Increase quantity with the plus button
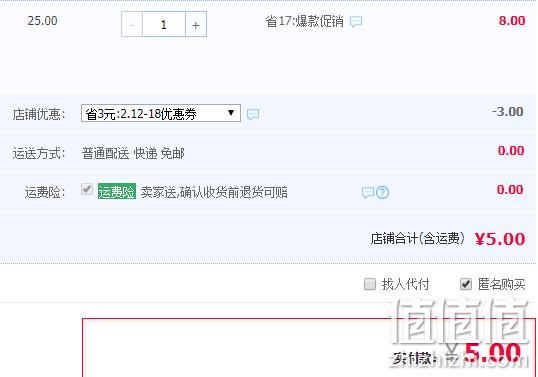 (x=196, y=24)
